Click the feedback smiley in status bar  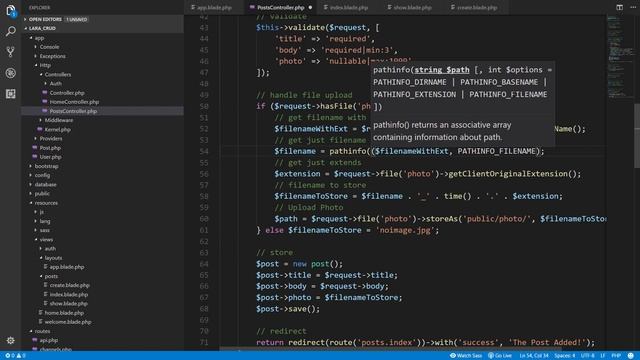pos(631,356)
